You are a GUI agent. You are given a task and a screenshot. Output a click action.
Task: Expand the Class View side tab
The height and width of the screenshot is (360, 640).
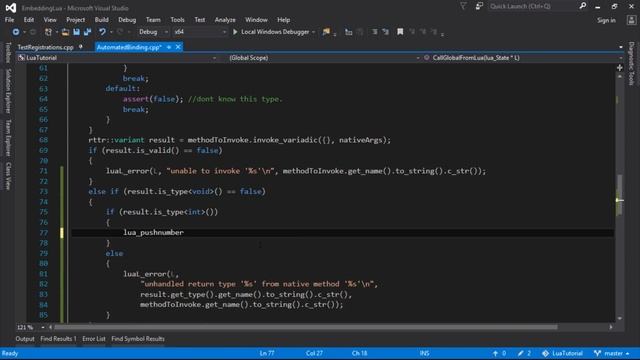pos(8,176)
